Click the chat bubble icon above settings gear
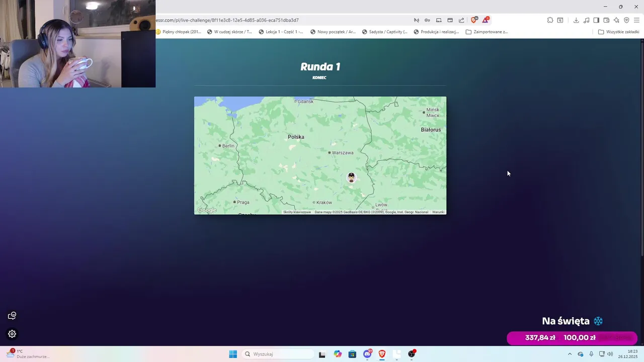This screenshot has width=644, height=362. 12,316
